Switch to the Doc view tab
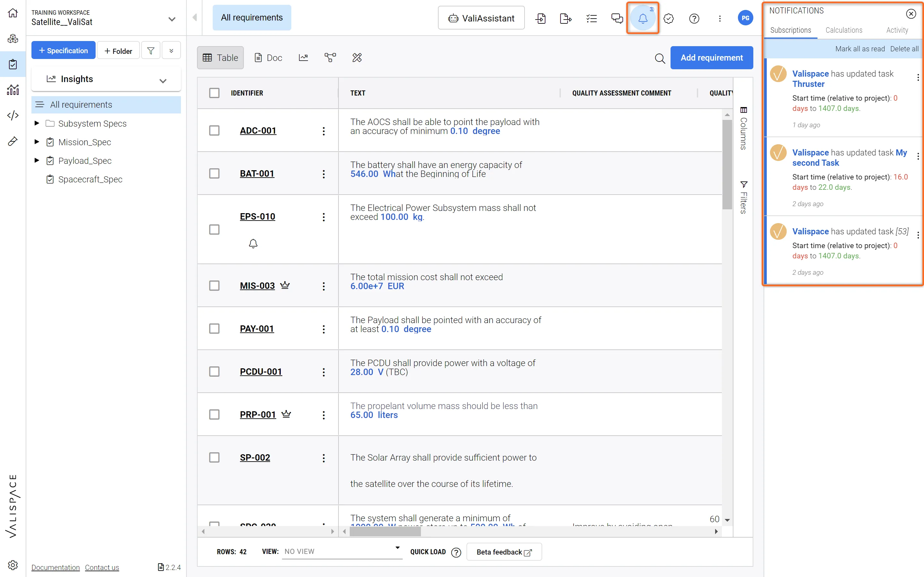Viewport: 924px width, 577px height. (x=268, y=58)
